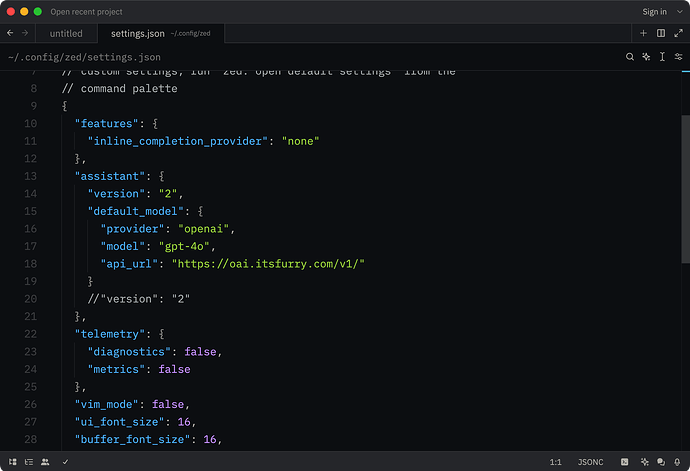The width and height of the screenshot is (690, 471).
Task: Click the "none" value
Action: tap(301, 141)
